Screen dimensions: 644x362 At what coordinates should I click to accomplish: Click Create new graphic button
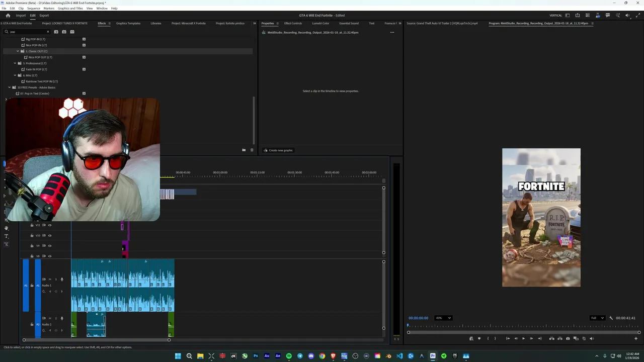pyautogui.click(x=278, y=150)
